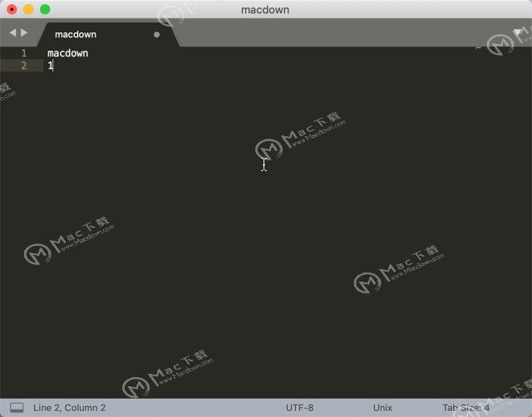Screen dimensions: 532x417
Task: Maximize the window with the green button
Action: click(45, 10)
